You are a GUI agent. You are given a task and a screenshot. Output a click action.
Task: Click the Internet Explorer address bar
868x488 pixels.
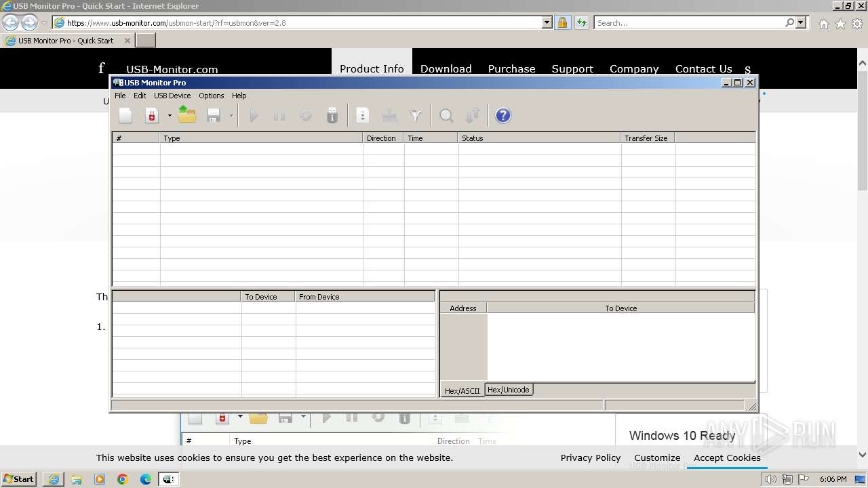click(303, 22)
